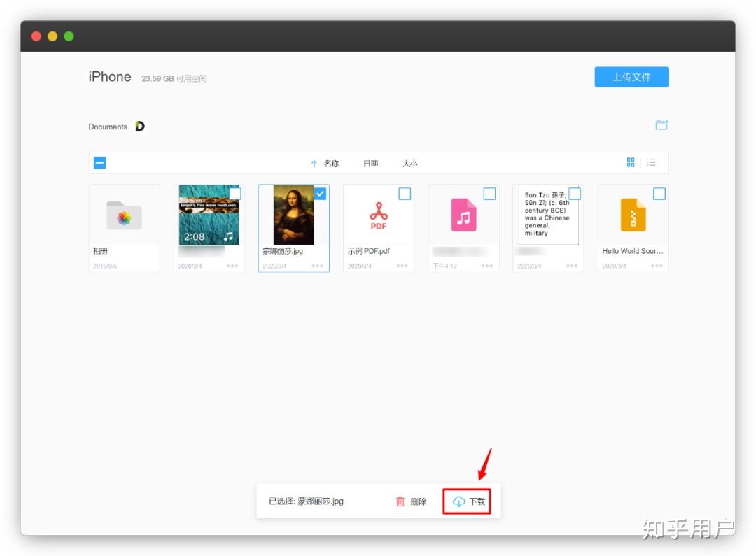Toggle the select-all checkbox in the header bar

click(x=100, y=163)
